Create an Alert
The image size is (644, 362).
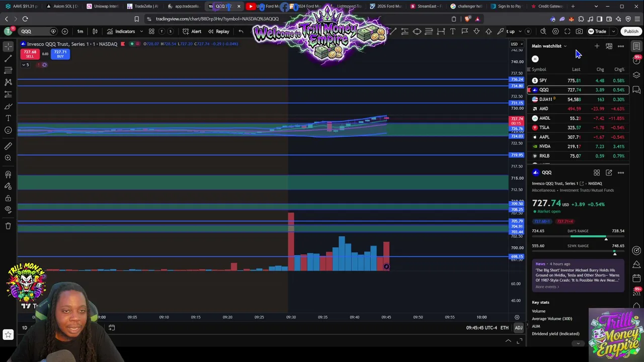point(192,31)
